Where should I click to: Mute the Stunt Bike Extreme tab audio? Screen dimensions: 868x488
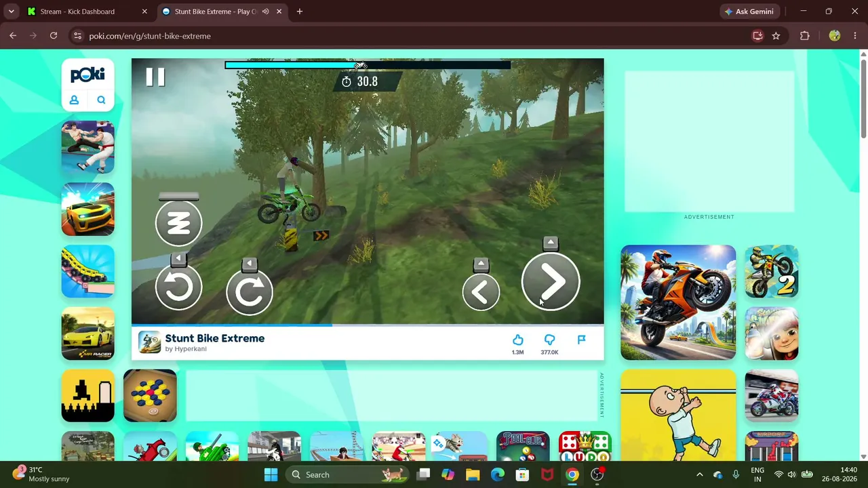266,12
